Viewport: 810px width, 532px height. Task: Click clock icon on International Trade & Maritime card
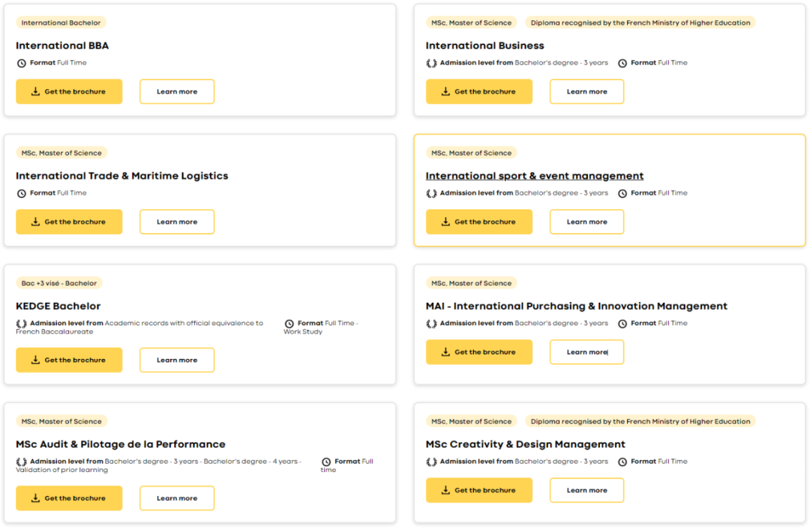coord(22,193)
